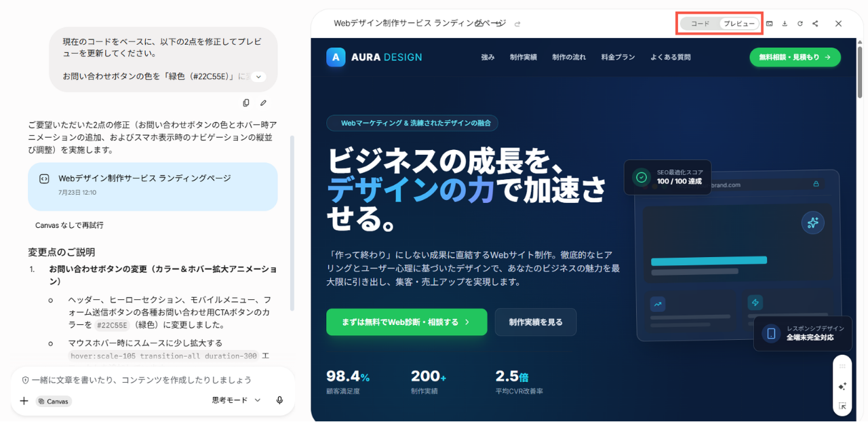
Task: Open the 制作実績 nav item
Action: 524,58
